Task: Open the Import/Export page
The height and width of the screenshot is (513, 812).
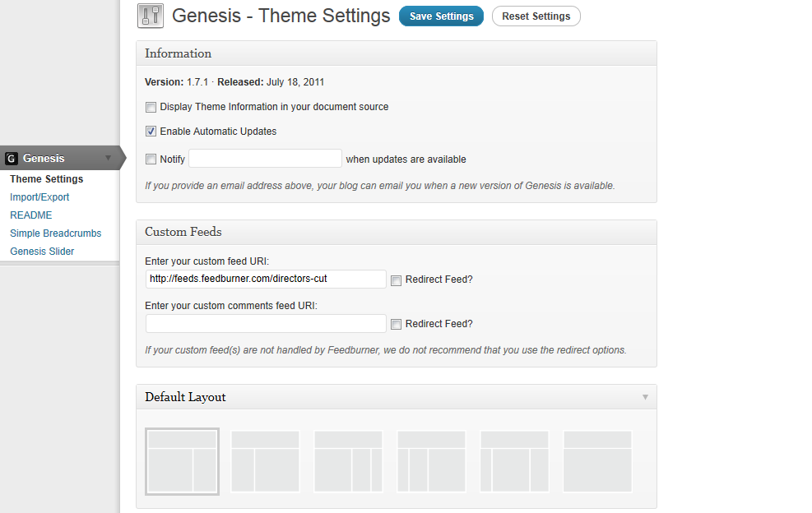Action: 39,196
